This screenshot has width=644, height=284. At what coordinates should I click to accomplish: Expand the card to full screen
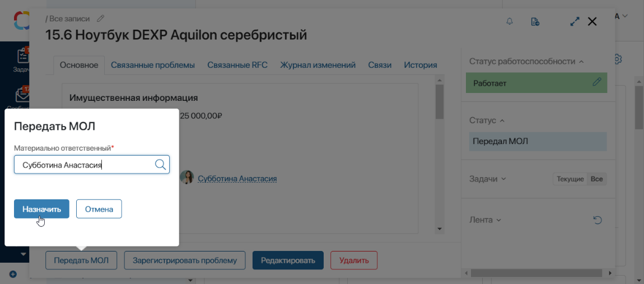pyautogui.click(x=575, y=21)
